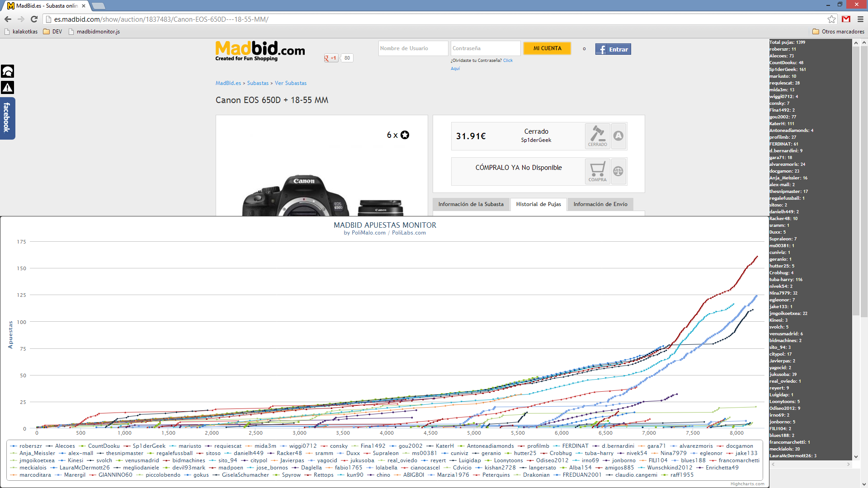
Task: Click the Facebook Entrar button
Action: pyautogui.click(x=613, y=49)
